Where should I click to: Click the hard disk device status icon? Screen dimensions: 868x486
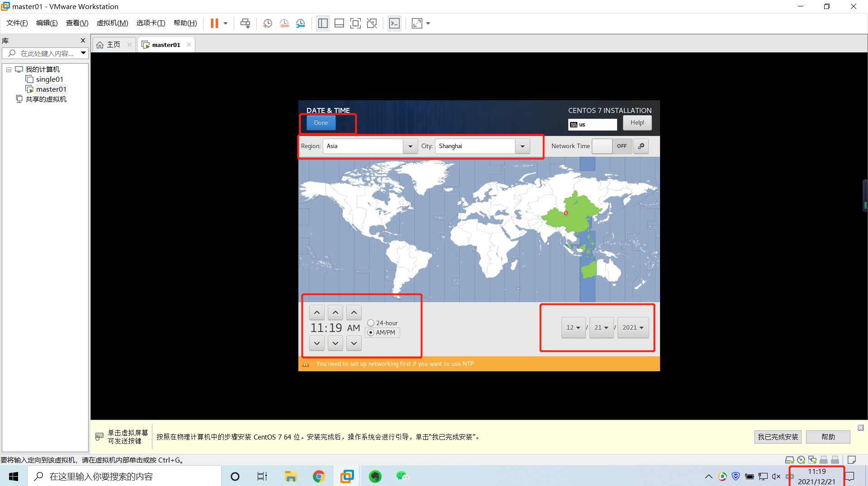(790, 460)
